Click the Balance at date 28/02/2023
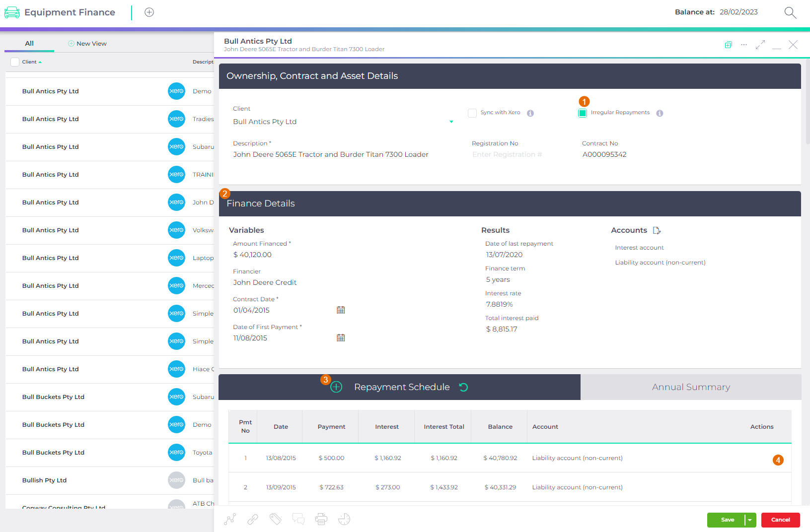Viewport: 810px width, 532px height. click(x=738, y=12)
